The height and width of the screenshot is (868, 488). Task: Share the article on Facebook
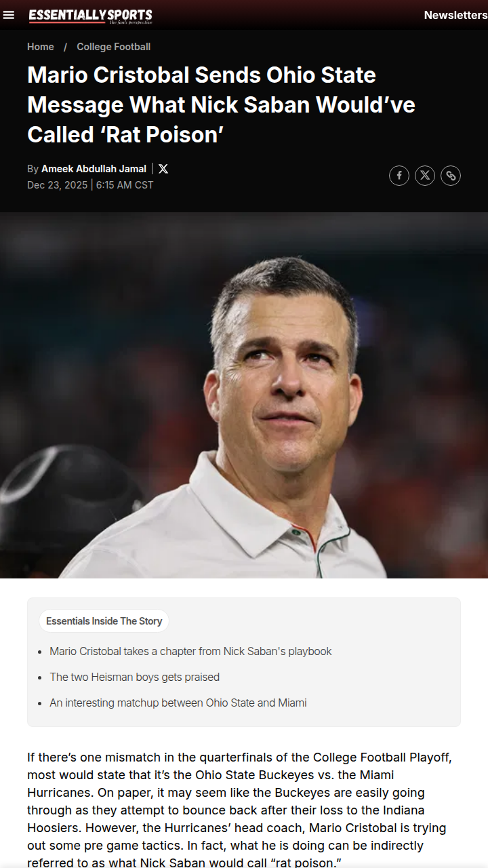tap(399, 176)
